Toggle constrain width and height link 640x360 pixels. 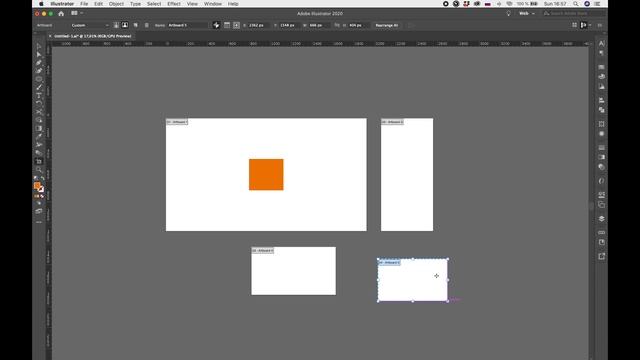[337, 25]
